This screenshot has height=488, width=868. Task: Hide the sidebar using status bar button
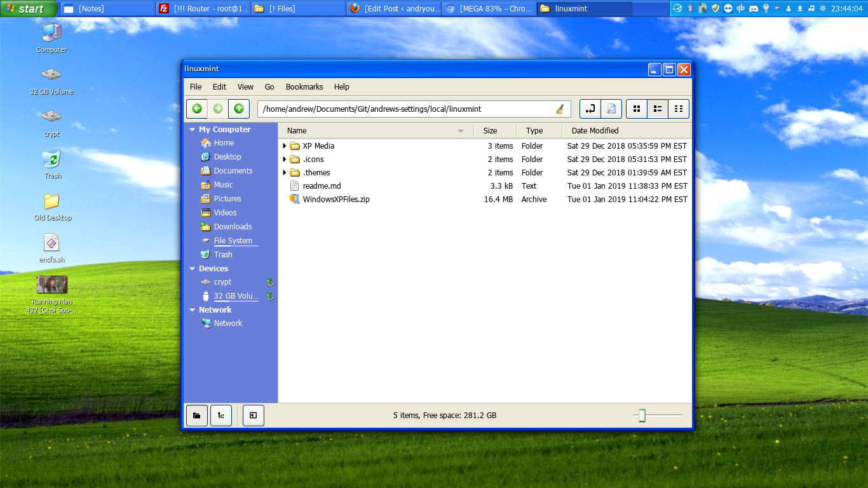(254, 416)
